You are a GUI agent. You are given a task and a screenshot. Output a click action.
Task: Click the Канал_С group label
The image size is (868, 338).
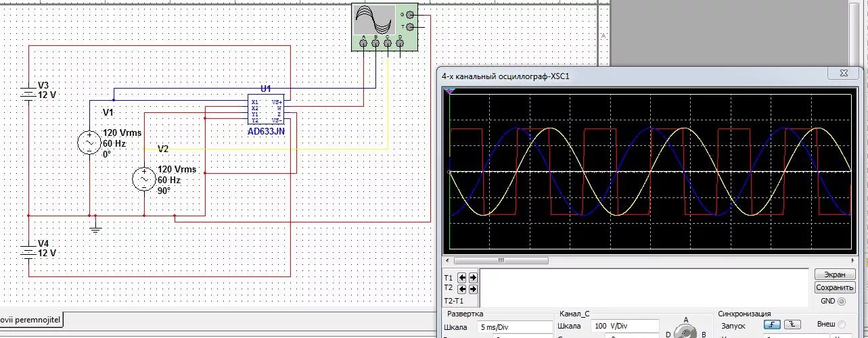click(574, 314)
